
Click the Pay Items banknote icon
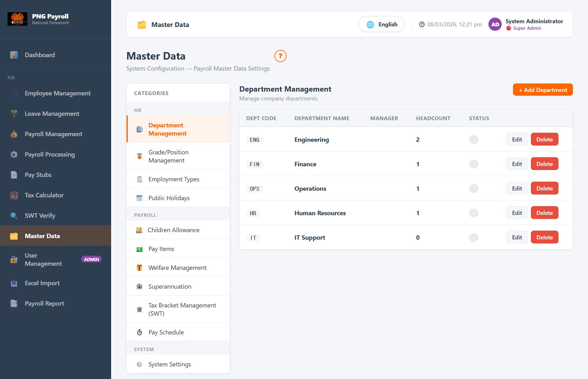pyautogui.click(x=139, y=249)
